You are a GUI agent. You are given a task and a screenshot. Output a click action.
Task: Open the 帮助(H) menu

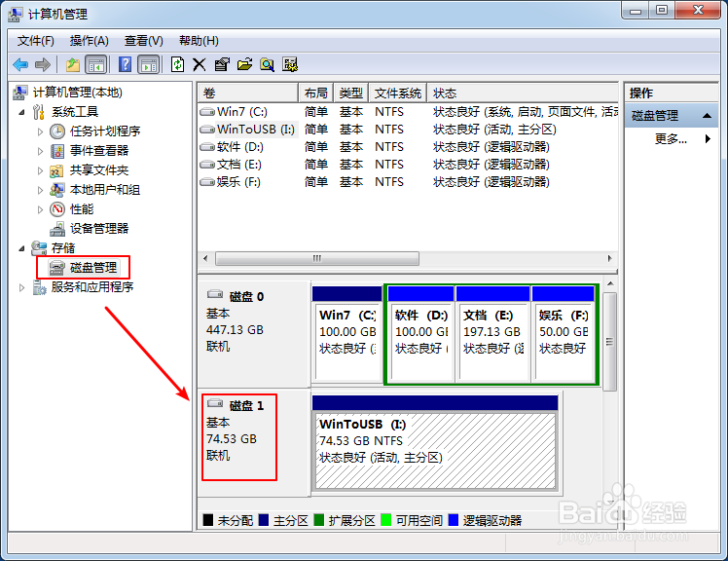(199, 41)
